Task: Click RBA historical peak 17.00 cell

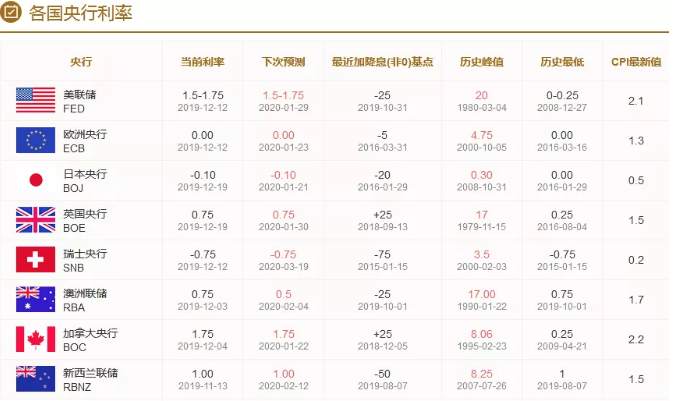Action: (x=481, y=300)
